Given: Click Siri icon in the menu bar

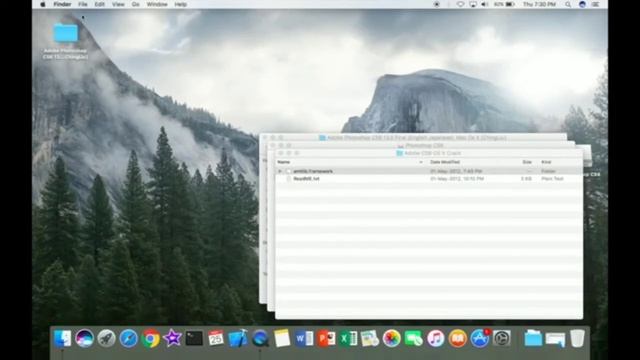Looking at the screenshot, I should click(582, 4).
